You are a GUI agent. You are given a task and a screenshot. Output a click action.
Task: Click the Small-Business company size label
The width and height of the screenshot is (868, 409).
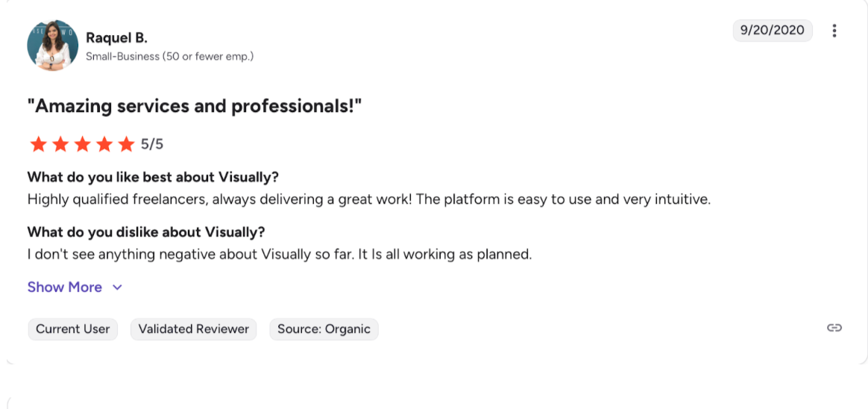pyautogui.click(x=169, y=56)
